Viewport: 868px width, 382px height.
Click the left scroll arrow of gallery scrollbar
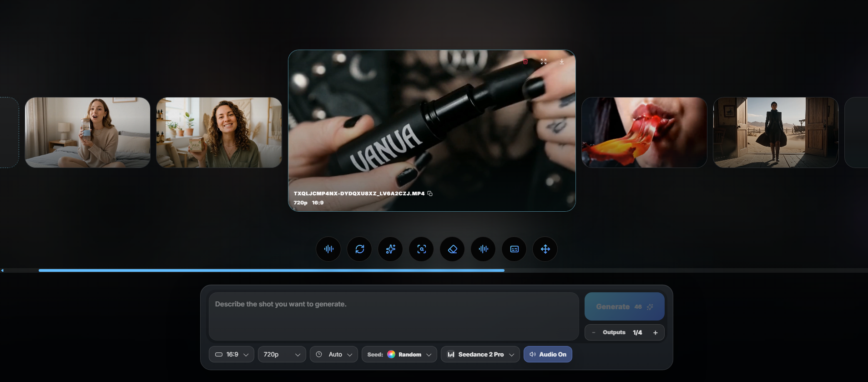2,270
